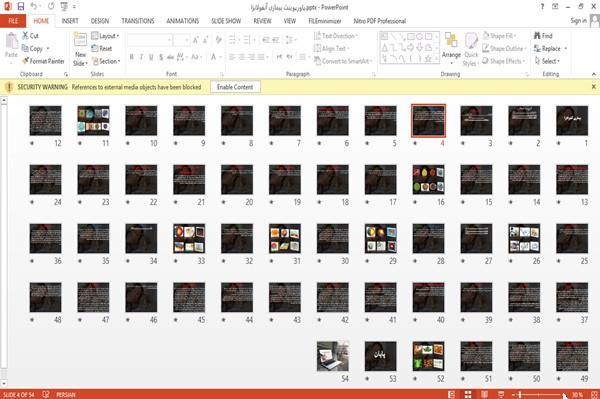Click the Find binoculars icon
This screenshot has height=399, width=600.
[537, 36]
